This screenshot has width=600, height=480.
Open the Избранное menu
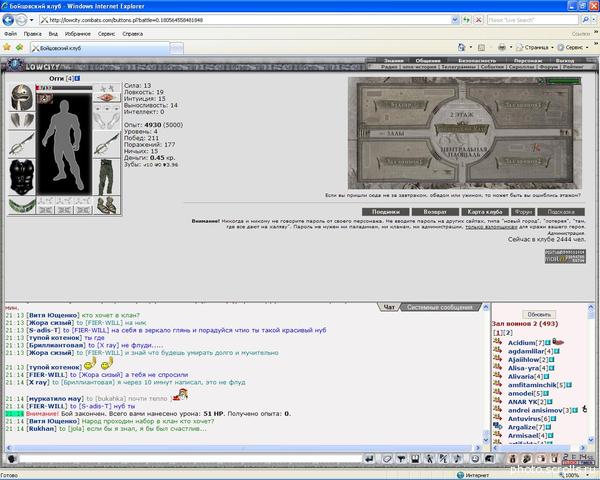click(78, 34)
